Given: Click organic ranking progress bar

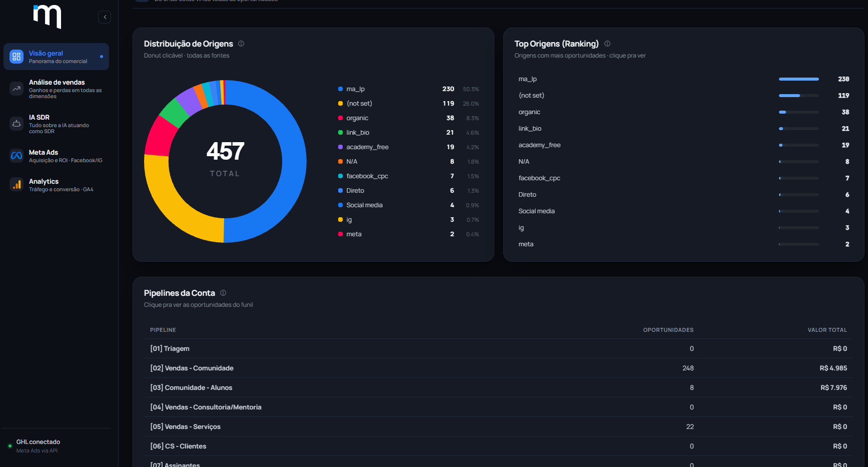Looking at the screenshot, I should coord(798,112).
